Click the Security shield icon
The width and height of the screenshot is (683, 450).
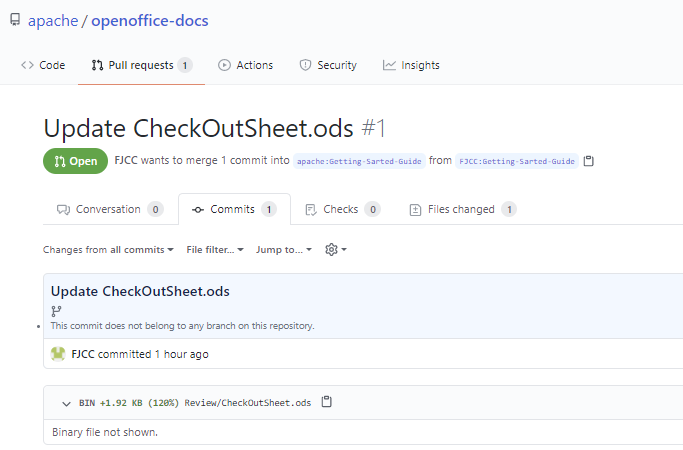[305, 65]
